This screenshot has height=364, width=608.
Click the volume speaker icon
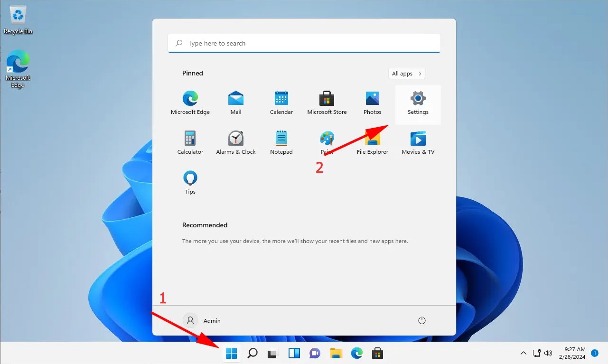click(548, 353)
